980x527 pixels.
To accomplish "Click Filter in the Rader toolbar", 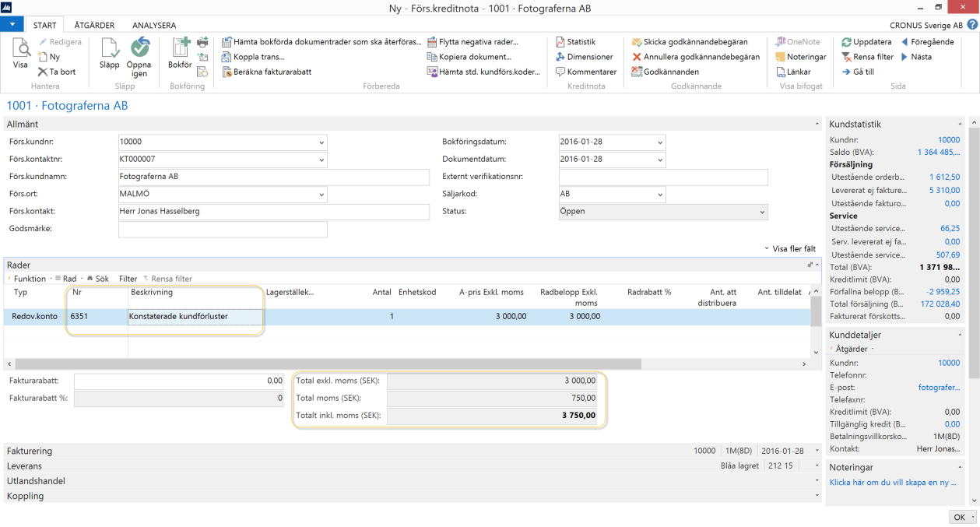I will [x=128, y=279].
